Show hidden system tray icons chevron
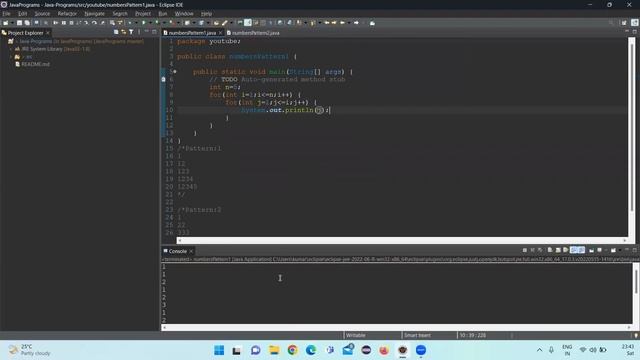 (x=539, y=350)
